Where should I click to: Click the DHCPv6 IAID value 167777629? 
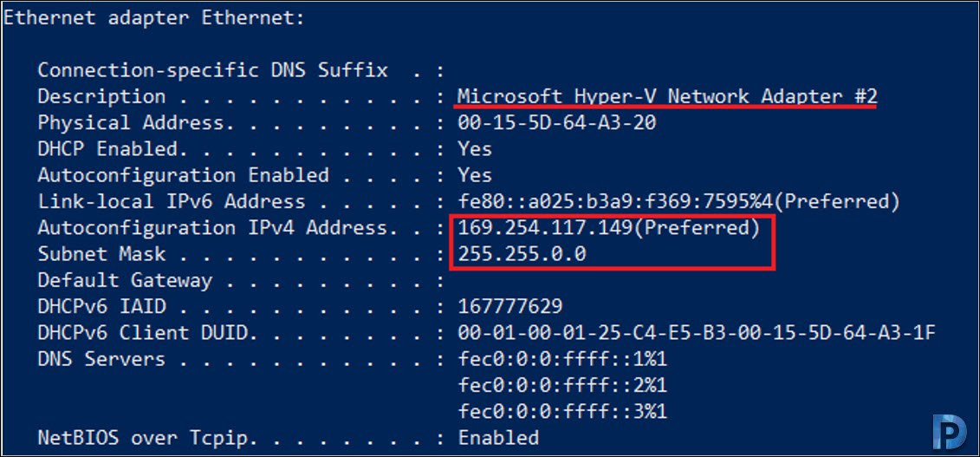(510, 306)
